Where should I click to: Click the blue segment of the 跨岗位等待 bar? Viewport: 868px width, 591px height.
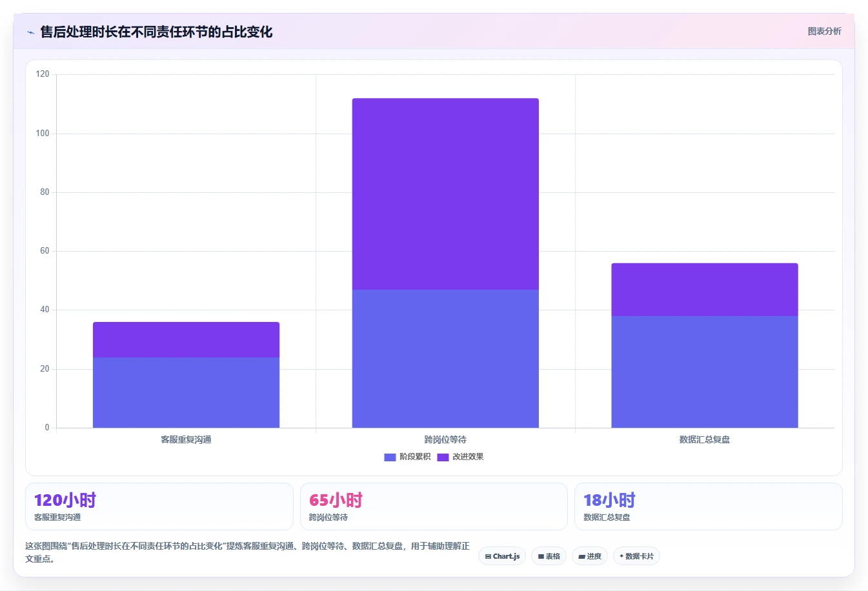tap(445, 359)
